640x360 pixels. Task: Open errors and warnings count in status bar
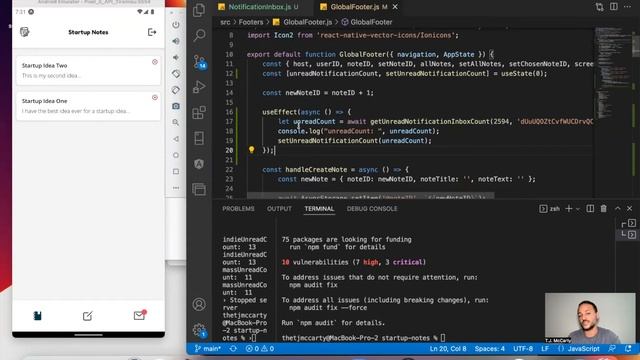[x=260, y=349]
